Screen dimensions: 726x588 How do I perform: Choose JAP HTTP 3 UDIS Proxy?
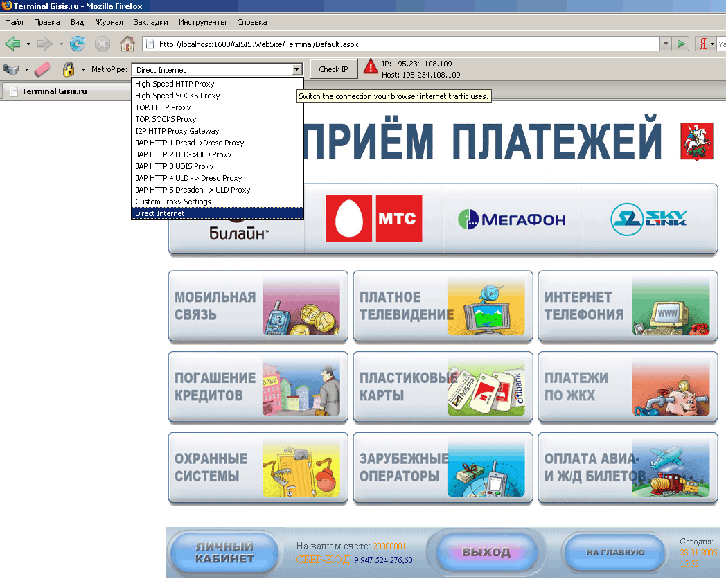(218, 166)
